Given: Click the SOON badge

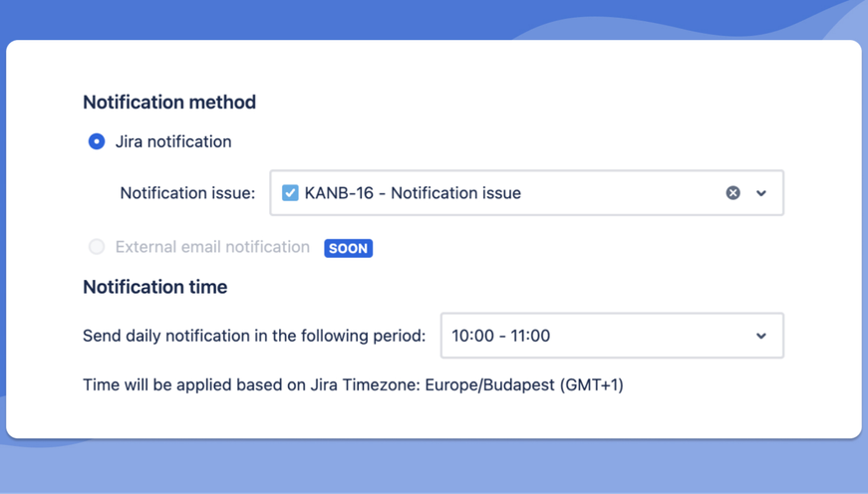Looking at the screenshot, I should pyautogui.click(x=348, y=248).
